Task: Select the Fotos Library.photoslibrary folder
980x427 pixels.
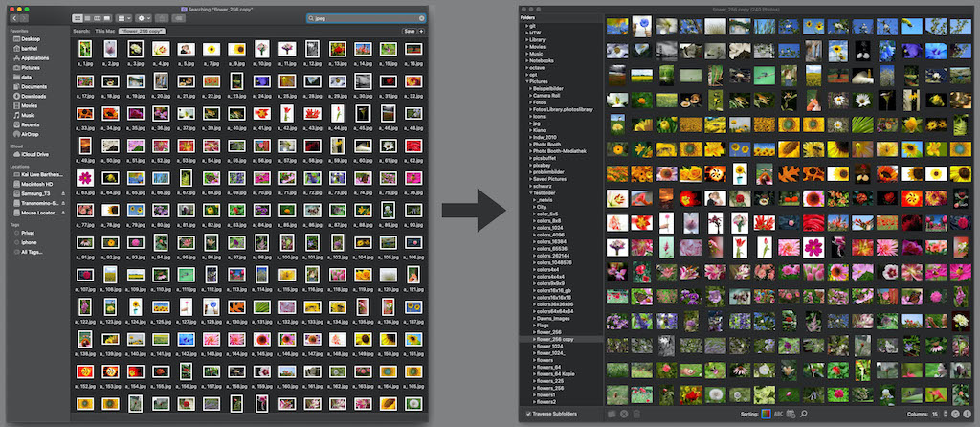Action: (563, 109)
